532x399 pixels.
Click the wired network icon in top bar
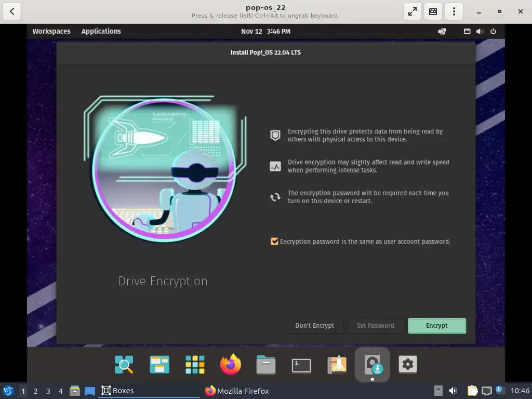pyautogui.click(x=467, y=31)
